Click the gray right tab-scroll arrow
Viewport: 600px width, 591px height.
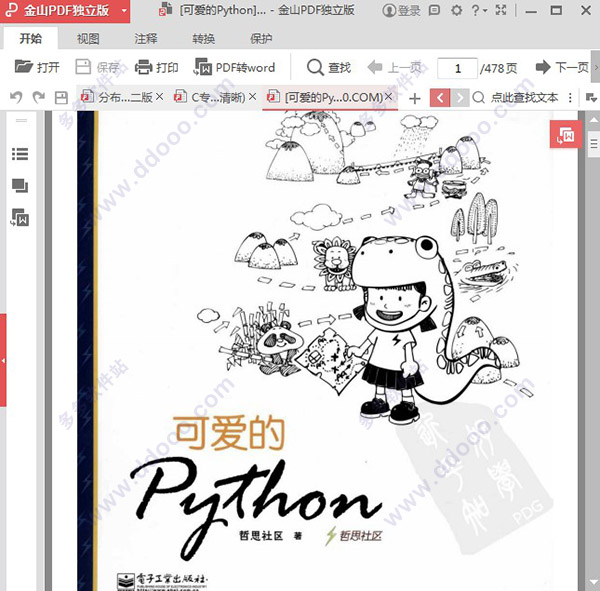click(460, 98)
